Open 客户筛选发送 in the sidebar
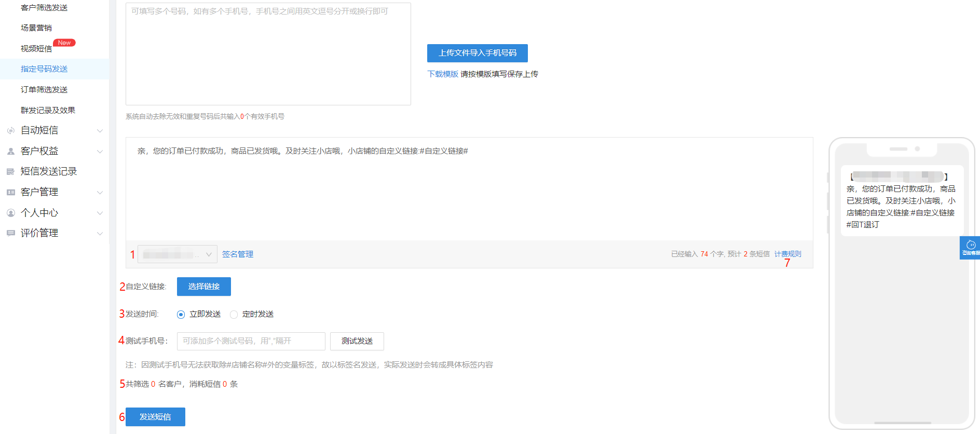Viewport: 980px width, 434px height. click(x=44, y=7)
